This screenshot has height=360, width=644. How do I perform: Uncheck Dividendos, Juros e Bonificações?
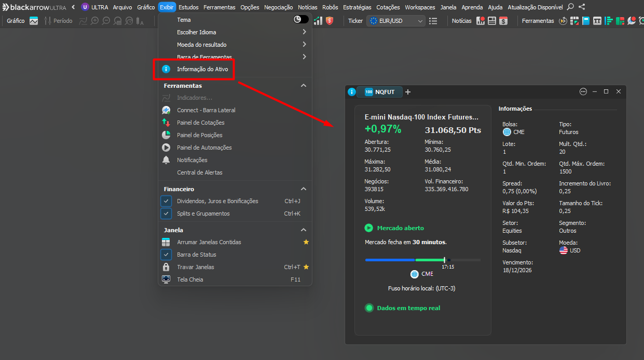tap(166, 201)
